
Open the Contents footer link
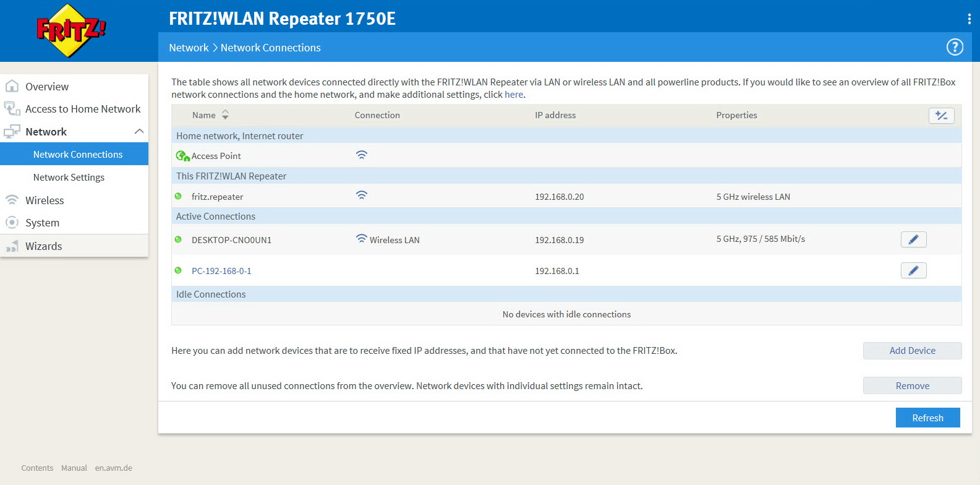click(37, 468)
